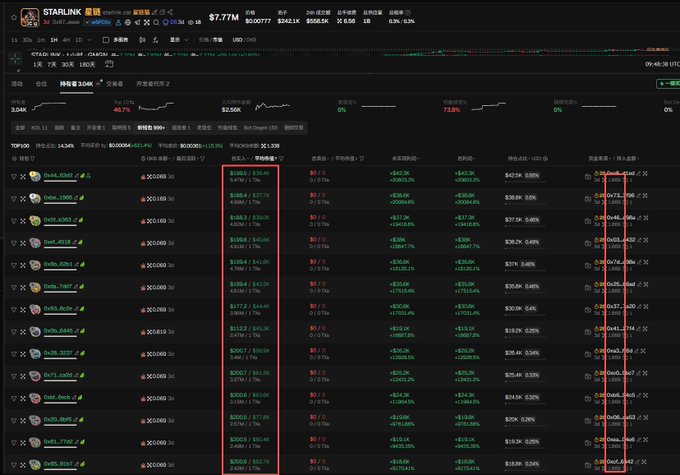Open the X social icon in token header

coord(147,22)
